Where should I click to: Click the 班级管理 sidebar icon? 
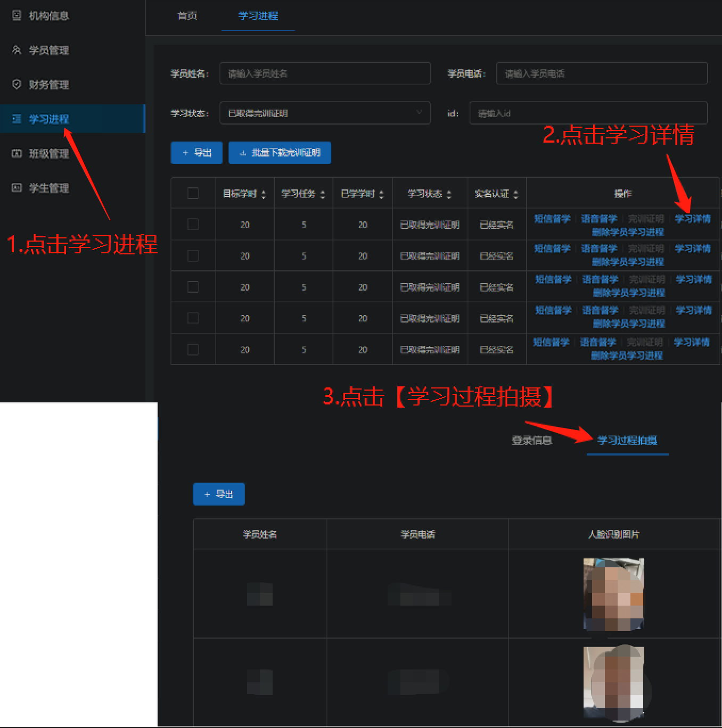tap(17, 153)
